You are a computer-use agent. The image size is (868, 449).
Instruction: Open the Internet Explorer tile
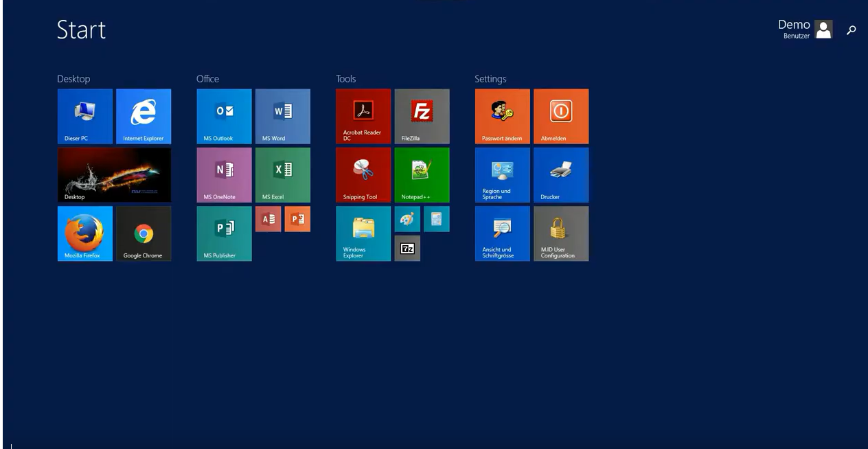tap(144, 116)
